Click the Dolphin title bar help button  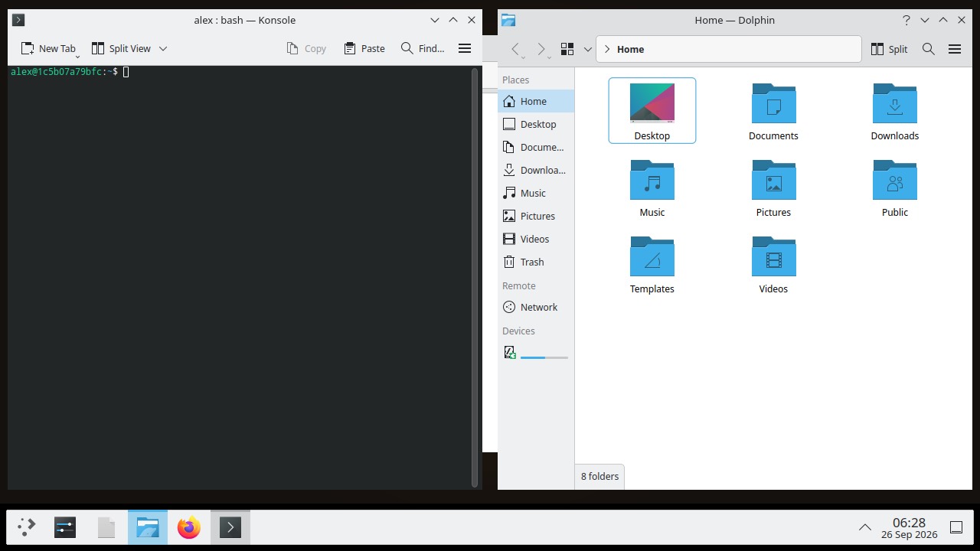point(906,20)
